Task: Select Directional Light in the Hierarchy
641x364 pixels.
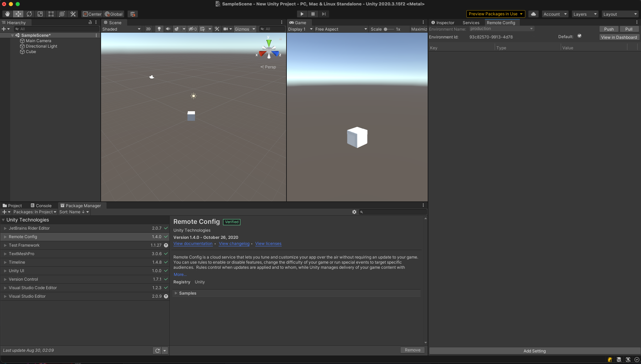Action: pos(42,46)
